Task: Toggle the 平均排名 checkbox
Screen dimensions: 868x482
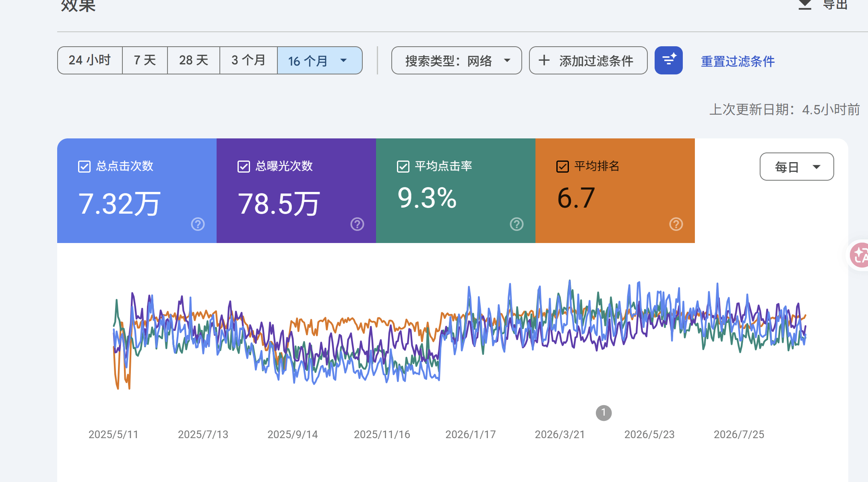Action: (562, 166)
